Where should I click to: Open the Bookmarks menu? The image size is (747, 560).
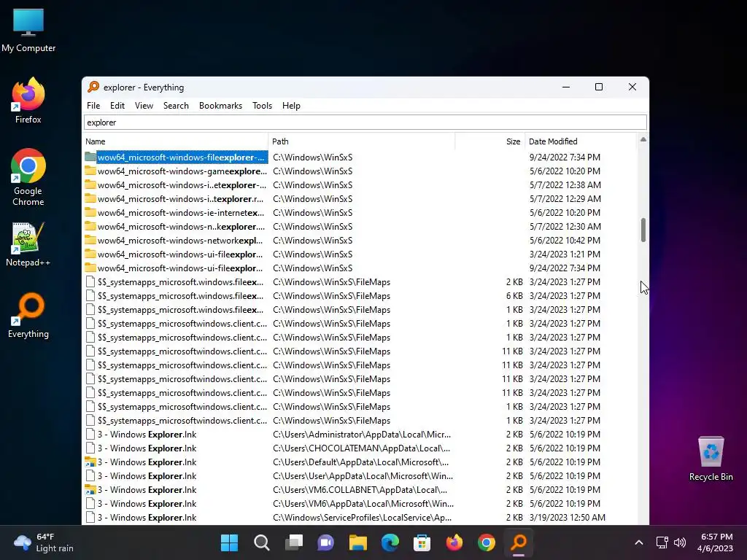[x=220, y=106]
